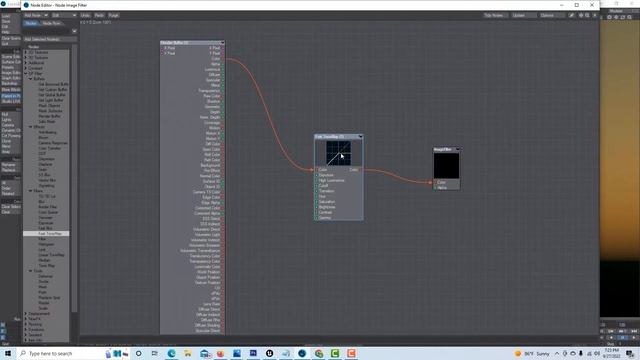640x360 pixels.
Task: Click the Undo button
Action: tap(85, 15)
